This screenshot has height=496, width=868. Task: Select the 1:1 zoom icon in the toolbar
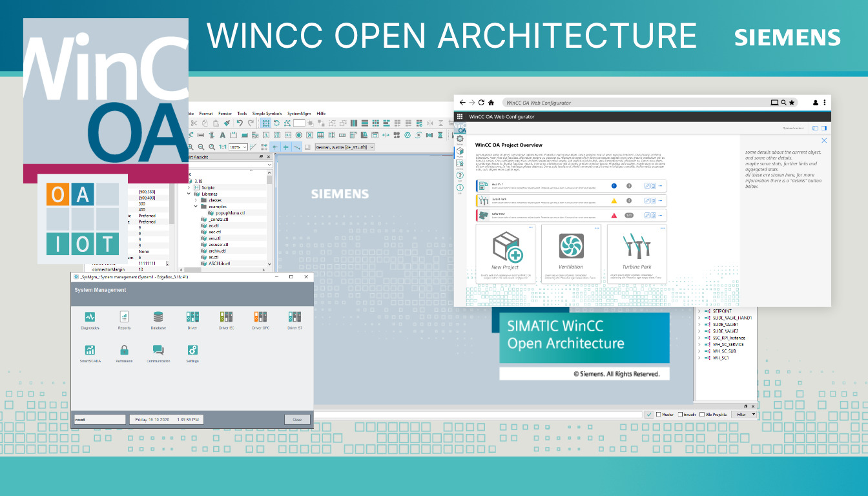click(222, 147)
